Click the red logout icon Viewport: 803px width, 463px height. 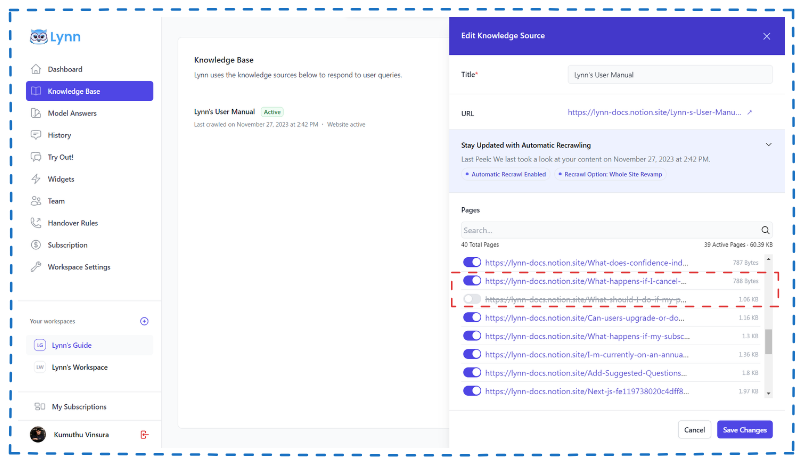point(145,434)
